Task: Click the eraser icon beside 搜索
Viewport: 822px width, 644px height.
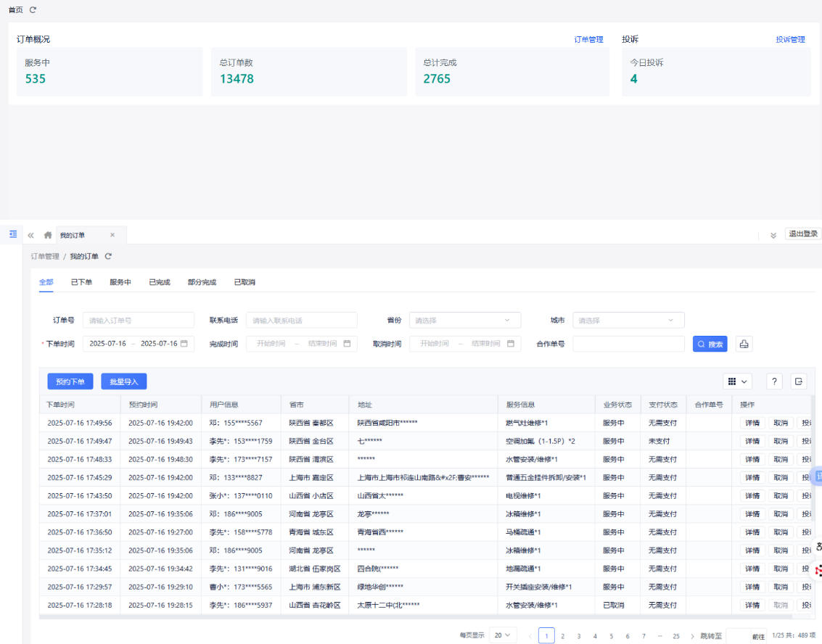Action: [x=744, y=344]
